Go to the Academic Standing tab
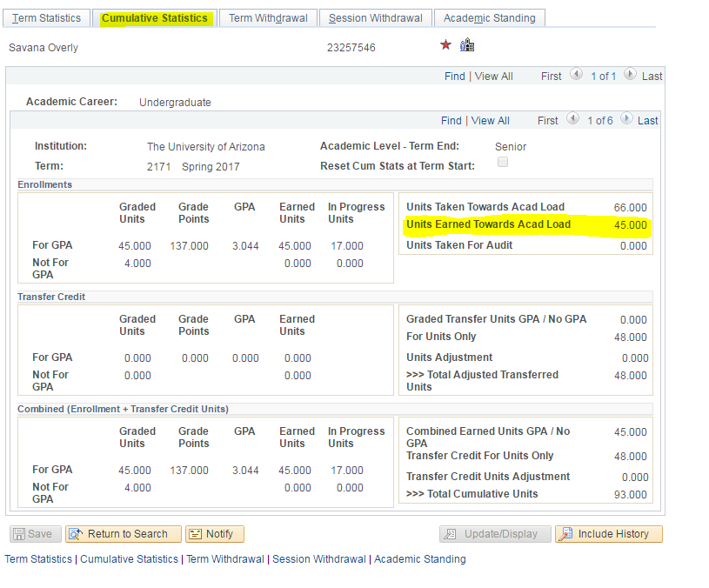The width and height of the screenshot is (709, 588). 489,18
